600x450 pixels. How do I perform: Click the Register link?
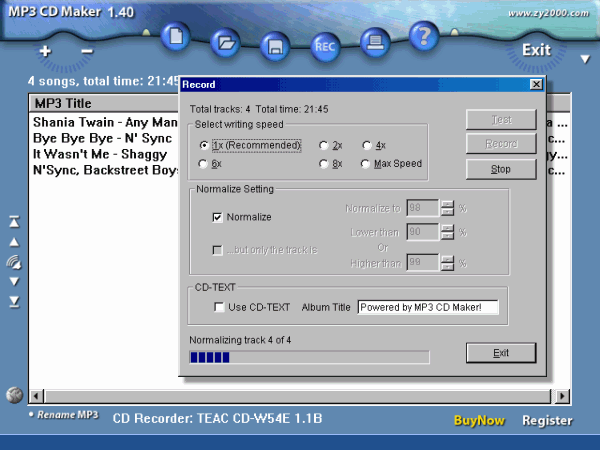[547, 421]
